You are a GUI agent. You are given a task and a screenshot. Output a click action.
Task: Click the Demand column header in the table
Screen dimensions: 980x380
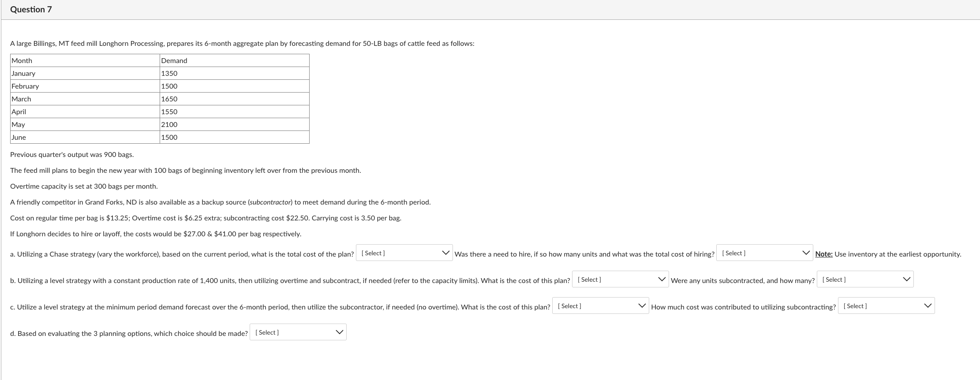point(174,60)
